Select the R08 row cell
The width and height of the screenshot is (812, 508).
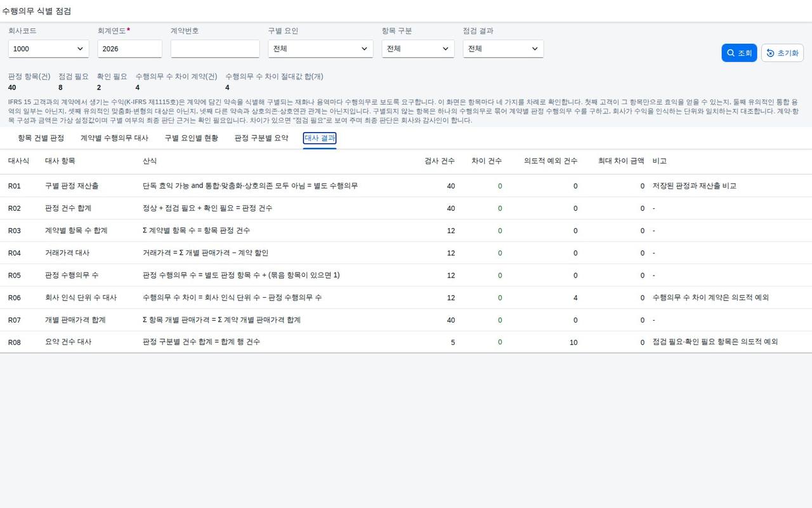click(15, 342)
